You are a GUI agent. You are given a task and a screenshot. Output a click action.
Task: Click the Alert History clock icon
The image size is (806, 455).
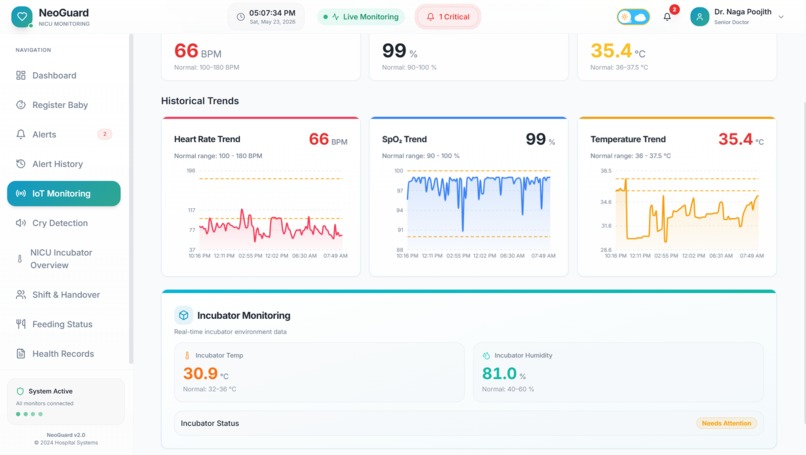click(21, 164)
